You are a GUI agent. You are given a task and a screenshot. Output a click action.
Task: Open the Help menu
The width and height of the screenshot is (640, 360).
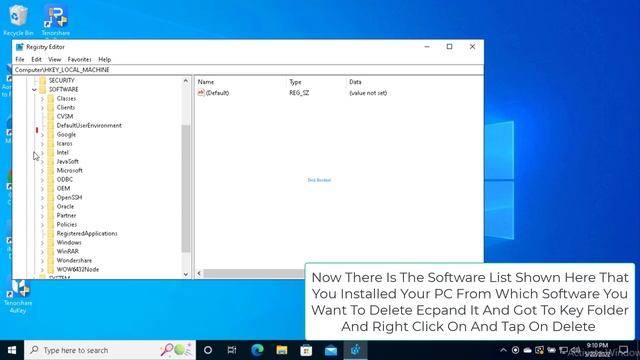[104, 60]
